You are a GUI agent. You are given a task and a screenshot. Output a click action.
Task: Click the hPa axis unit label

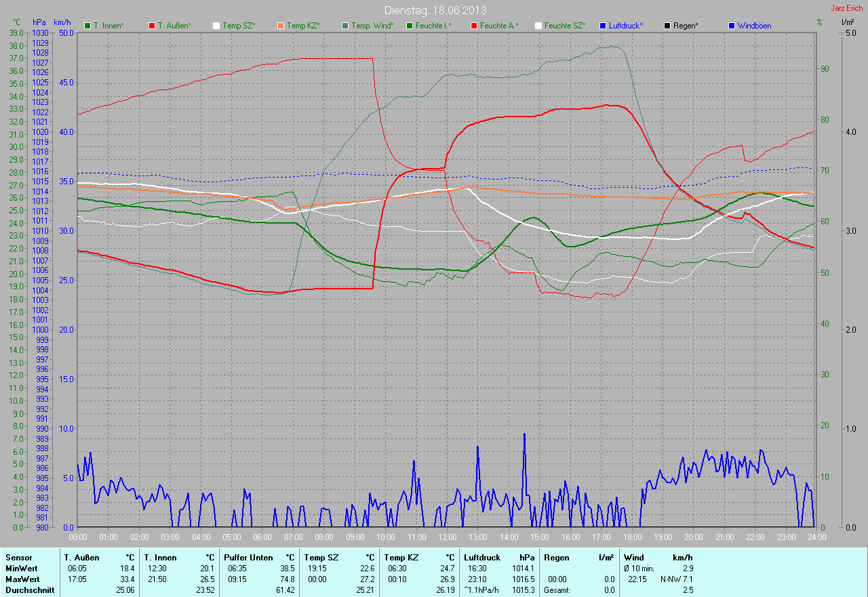click(x=39, y=22)
